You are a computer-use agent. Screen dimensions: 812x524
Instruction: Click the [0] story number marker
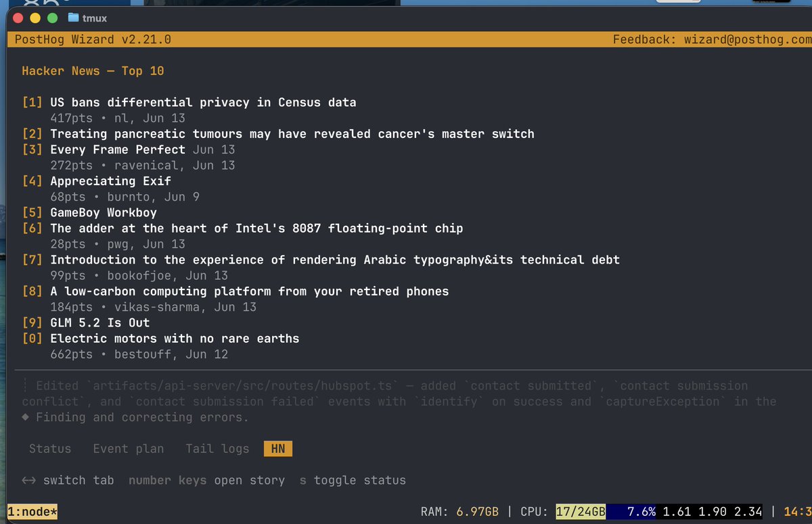pyautogui.click(x=32, y=339)
